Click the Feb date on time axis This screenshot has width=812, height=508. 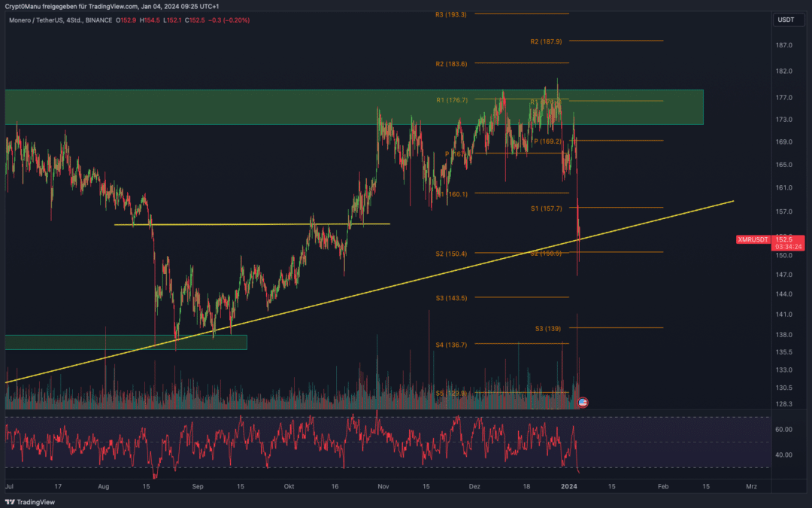click(663, 486)
